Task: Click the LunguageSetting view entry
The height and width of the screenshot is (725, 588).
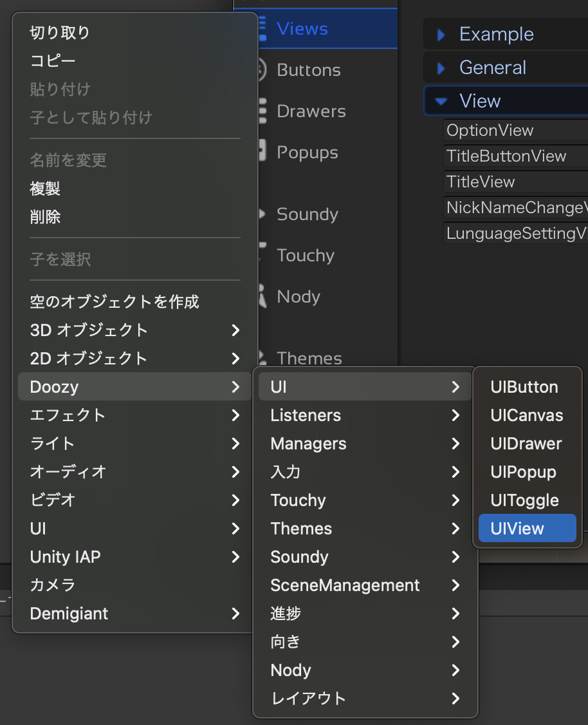Action: click(515, 234)
